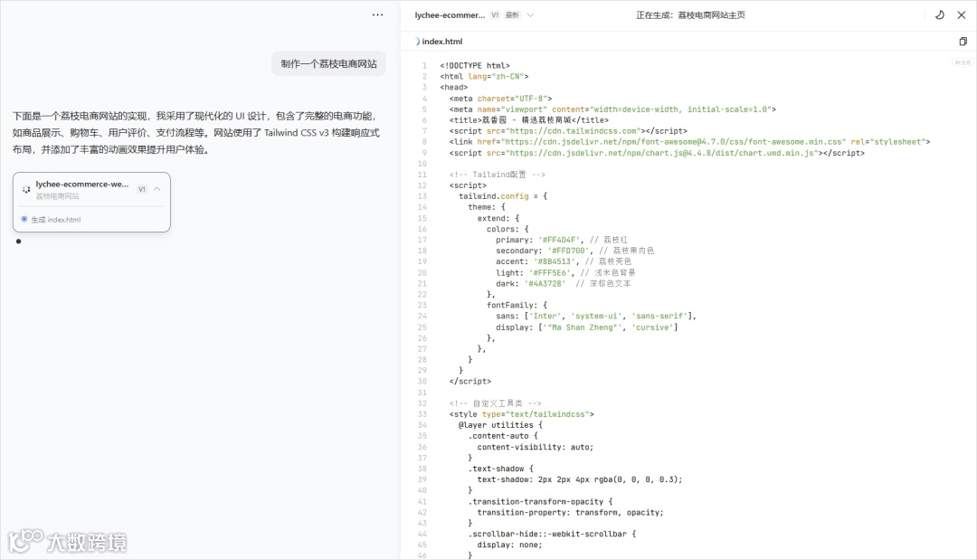
Task: Click the tailwind.config = { line
Action: click(x=503, y=196)
